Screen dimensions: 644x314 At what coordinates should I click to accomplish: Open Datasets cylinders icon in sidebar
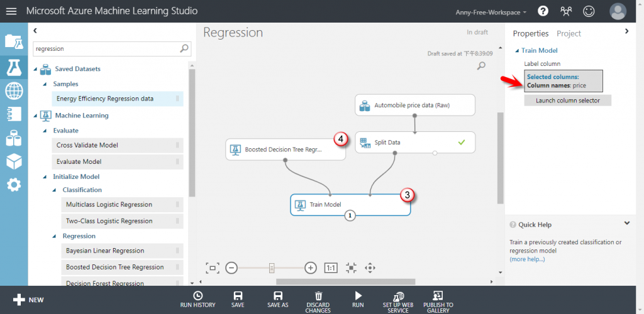(x=14, y=138)
